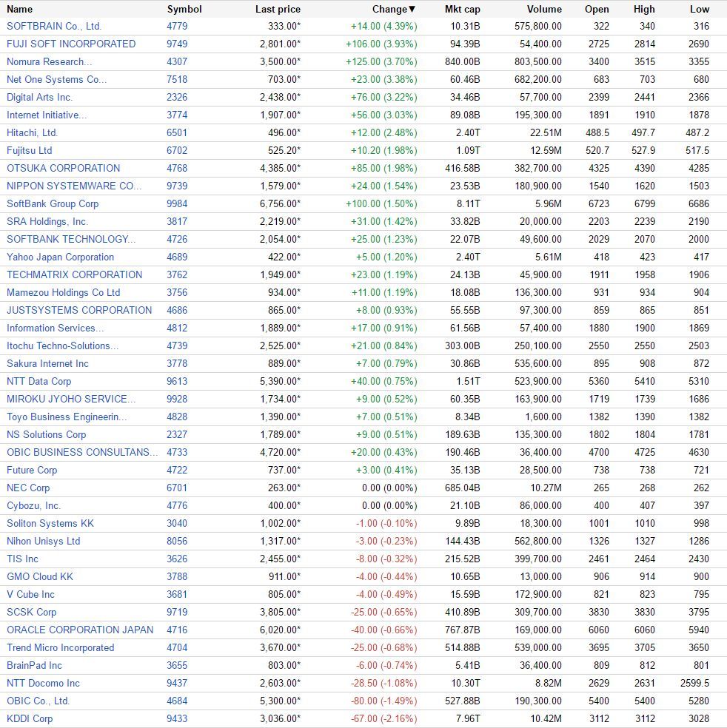727x728 pixels.
Task: Open the Yahoo Japan Corporation link
Action: click(61, 257)
